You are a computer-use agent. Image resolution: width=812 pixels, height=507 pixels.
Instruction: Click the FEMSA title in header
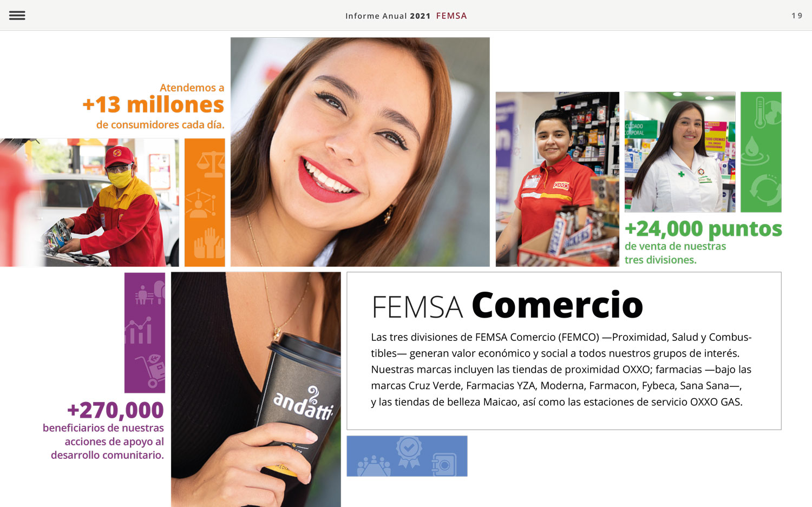pos(451,16)
